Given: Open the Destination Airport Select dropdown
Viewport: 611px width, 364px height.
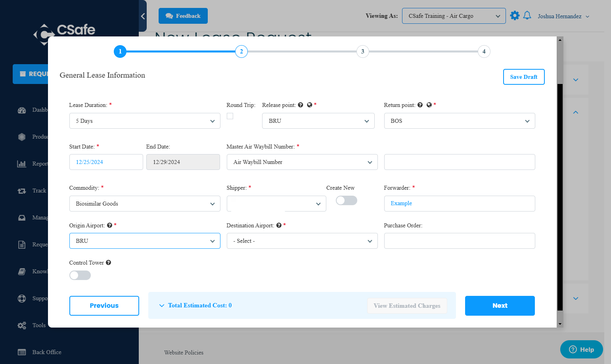Looking at the screenshot, I should [302, 241].
